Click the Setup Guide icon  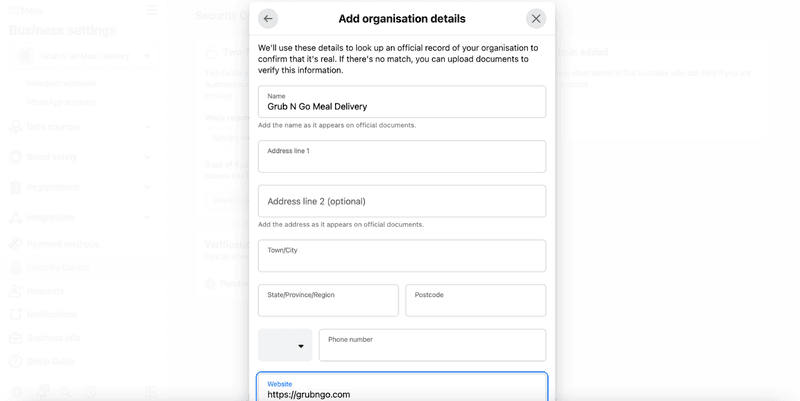pyautogui.click(x=16, y=361)
